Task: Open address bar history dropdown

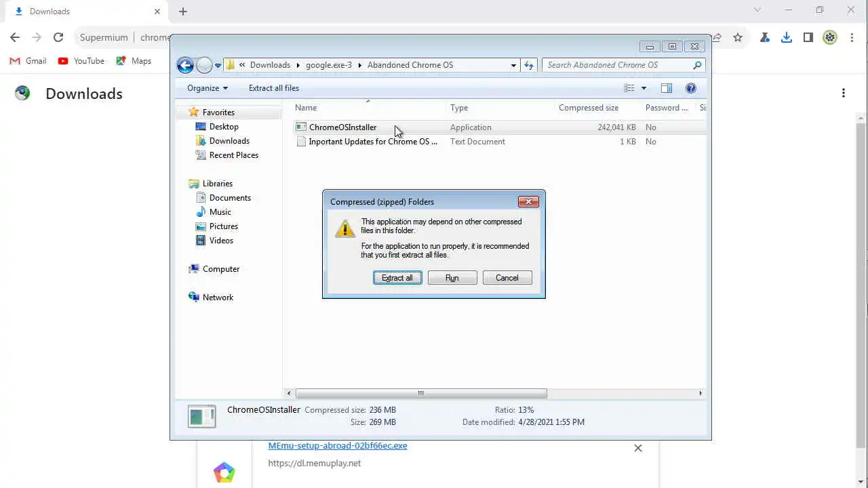Action: 513,65
